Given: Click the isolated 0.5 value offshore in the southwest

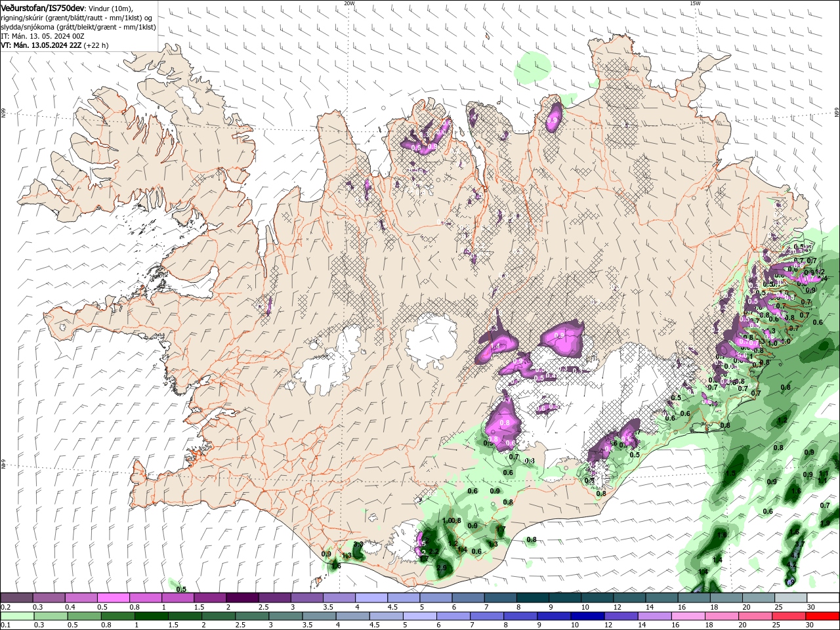Looking at the screenshot, I should (x=181, y=589).
